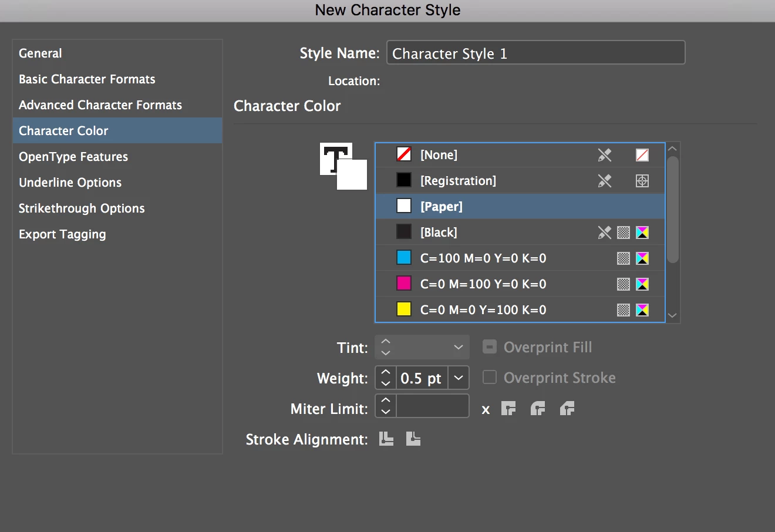
Task: Enable the Overprint Stroke checkbox
Action: (490, 378)
